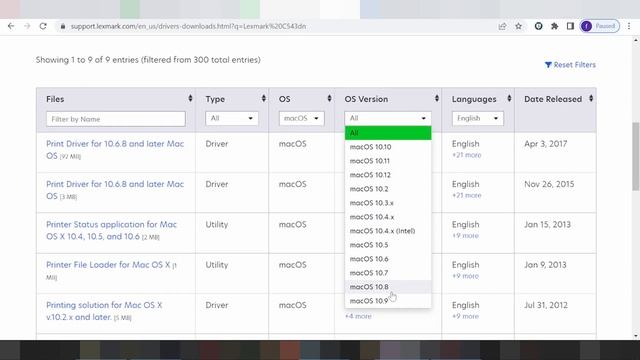640x360 pixels.
Task: Select macOS 10.9 option
Action: (x=388, y=301)
